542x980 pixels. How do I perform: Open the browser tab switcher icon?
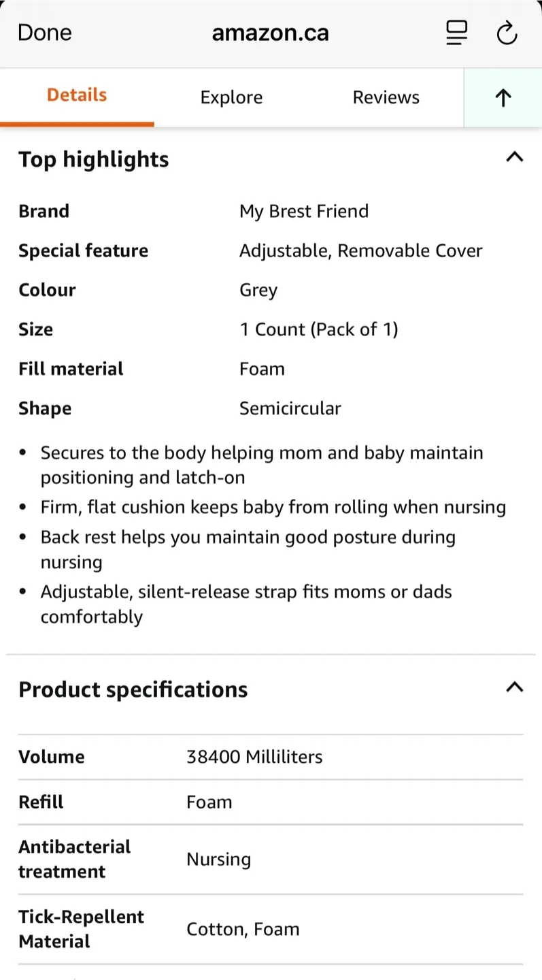pos(456,33)
